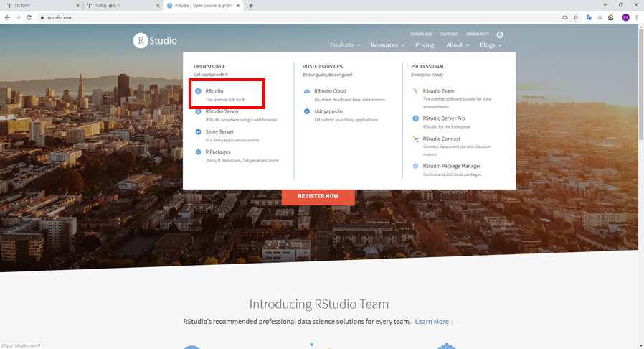
Task: Click the RStudio logo in header
Action: (155, 41)
